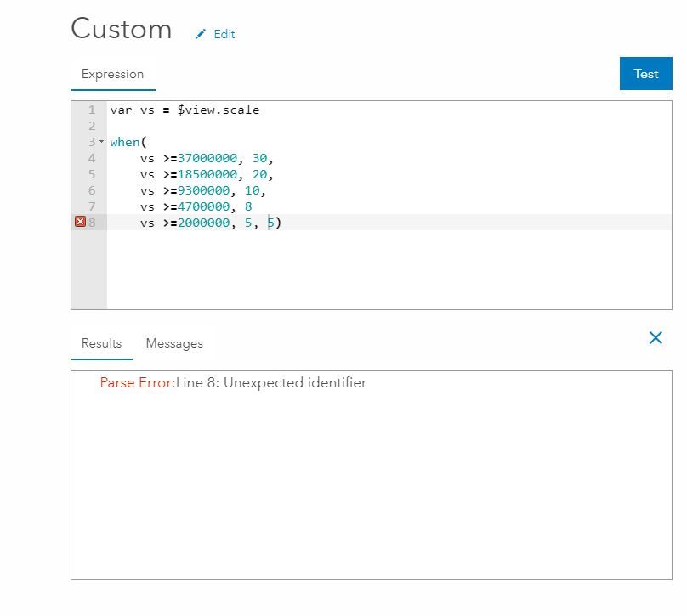Close the results panel with the X

656,338
